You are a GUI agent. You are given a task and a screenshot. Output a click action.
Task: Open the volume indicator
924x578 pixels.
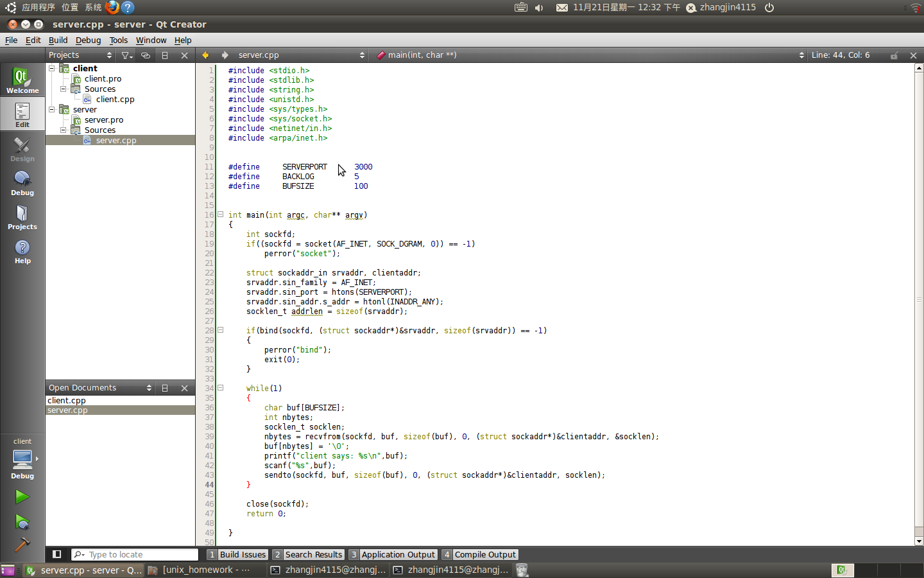pyautogui.click(x=539, y=8)
